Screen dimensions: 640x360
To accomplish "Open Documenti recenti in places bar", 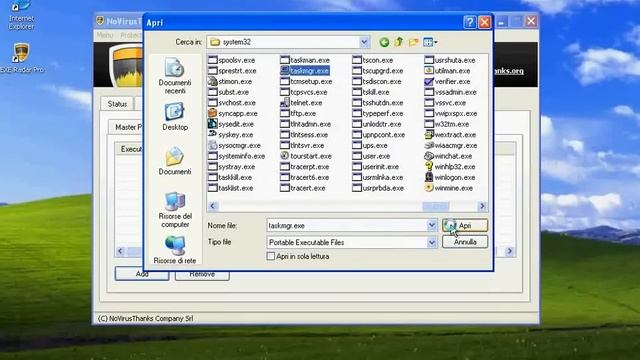I will (175, 76).
